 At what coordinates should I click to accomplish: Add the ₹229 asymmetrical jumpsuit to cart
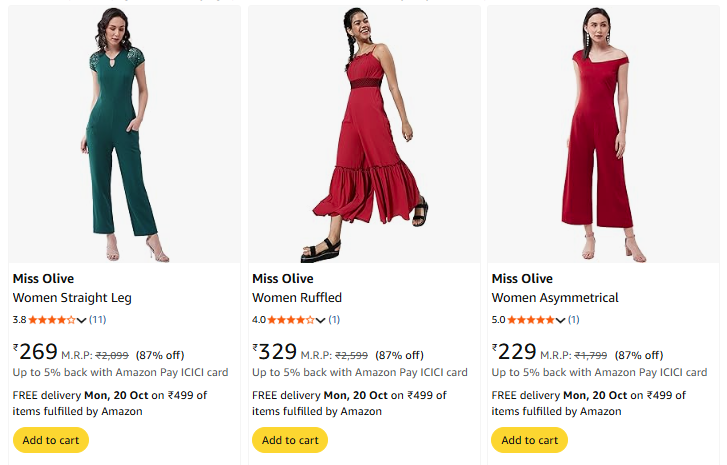[529, 440]
